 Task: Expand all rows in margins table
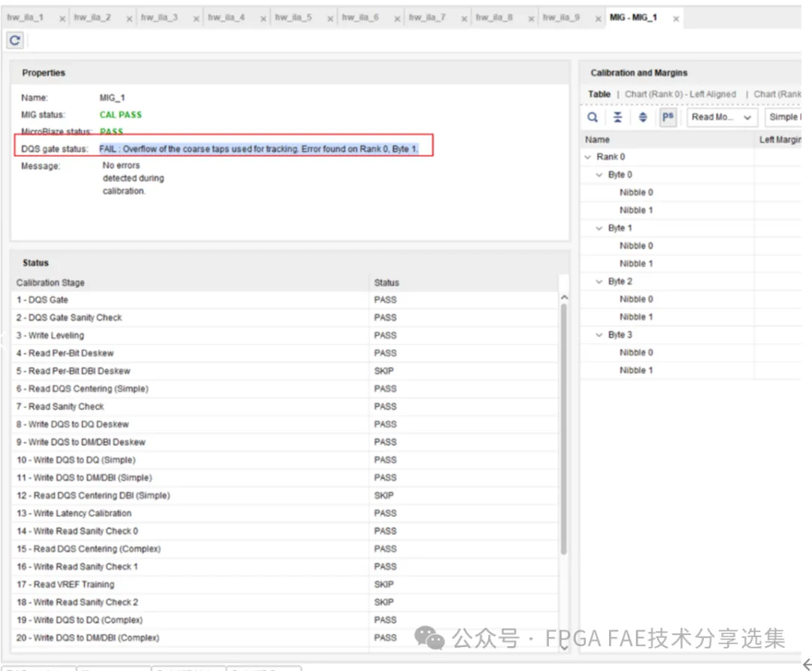(x=643, y=117)
